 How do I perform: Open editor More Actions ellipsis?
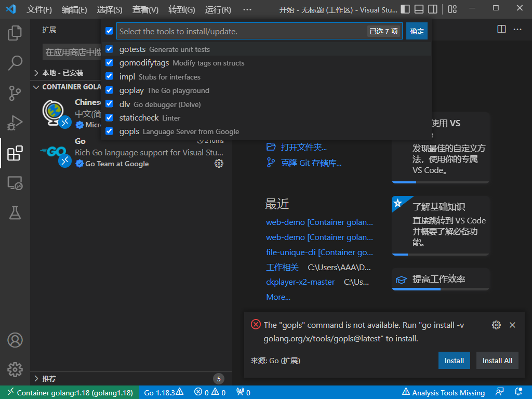(517, 29)
